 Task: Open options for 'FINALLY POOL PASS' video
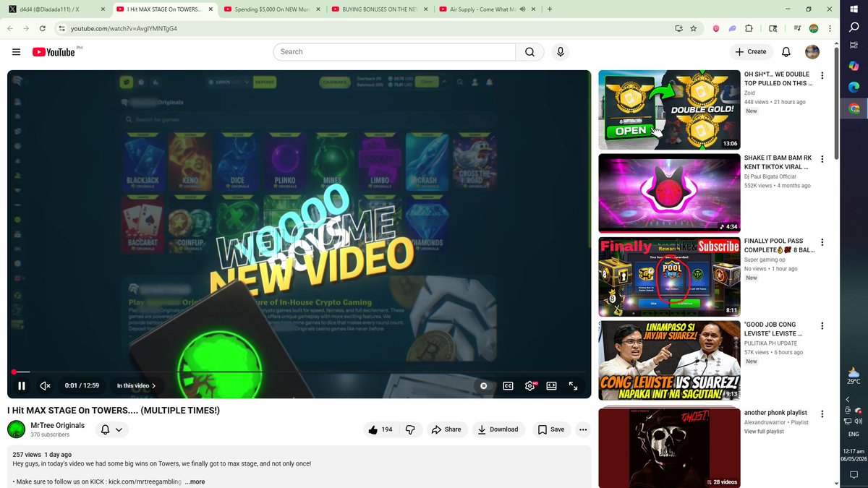pyautogui.click(x=822, y=242)
